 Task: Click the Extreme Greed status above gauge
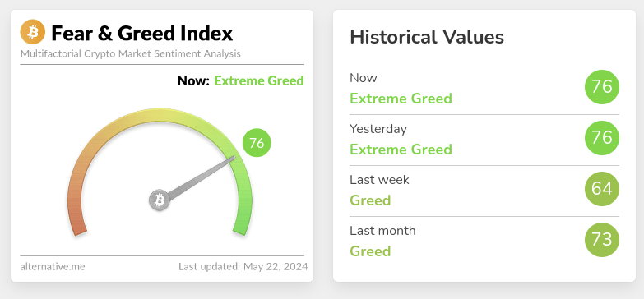(259, 80)
